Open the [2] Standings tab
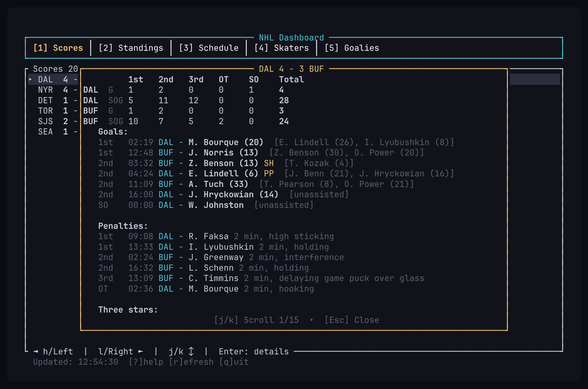 click(131, 48)
